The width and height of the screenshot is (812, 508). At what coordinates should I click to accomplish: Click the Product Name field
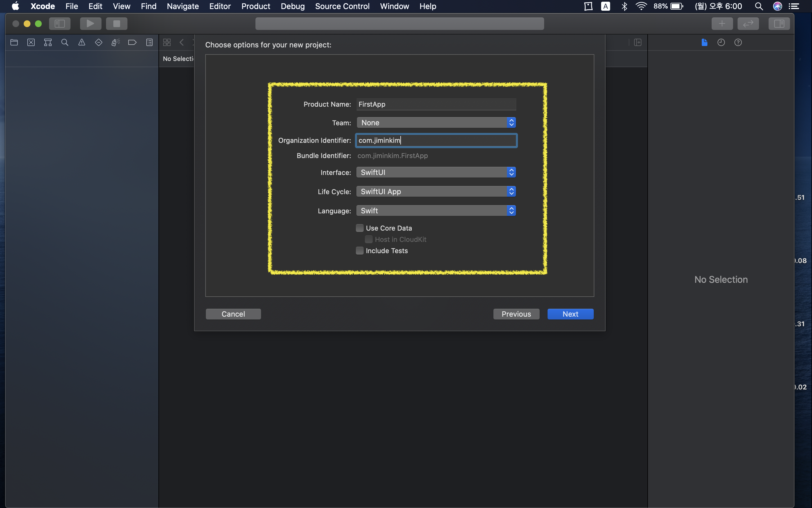point(436,104)
